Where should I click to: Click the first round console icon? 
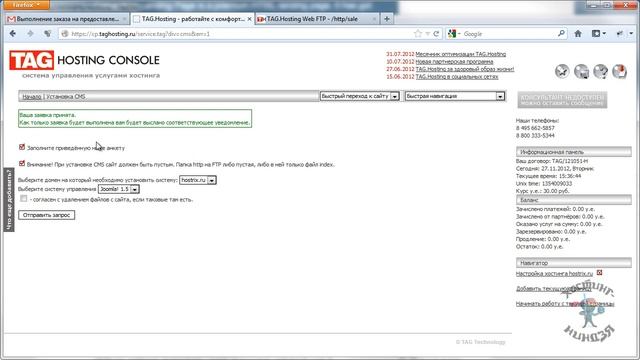(x=562, y=71)
